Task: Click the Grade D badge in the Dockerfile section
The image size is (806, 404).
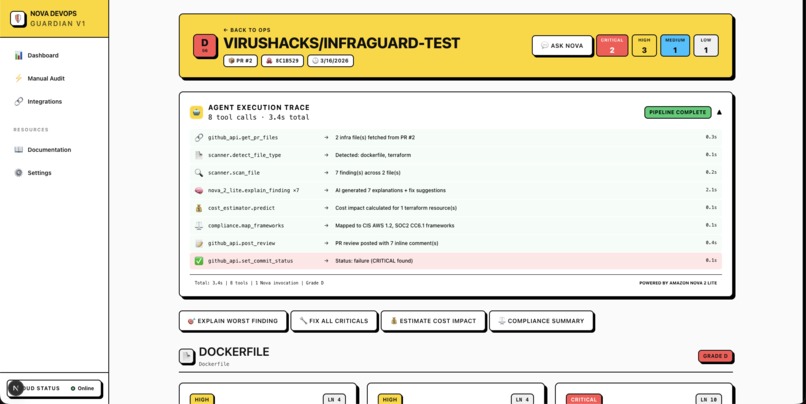Action: 715,356
